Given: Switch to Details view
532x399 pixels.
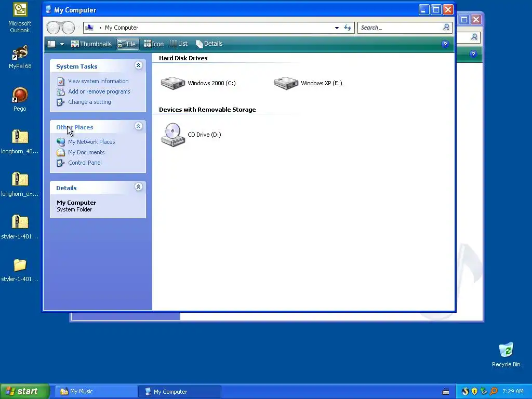Looking at the screenshot, I should 209,44.
